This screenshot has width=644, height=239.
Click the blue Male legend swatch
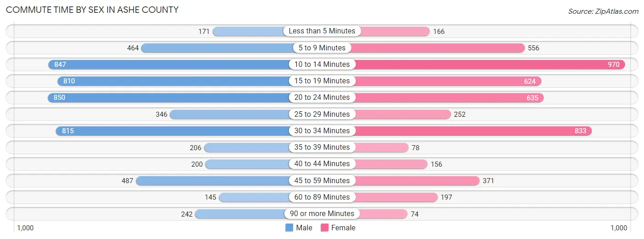(x=289, y=228)
